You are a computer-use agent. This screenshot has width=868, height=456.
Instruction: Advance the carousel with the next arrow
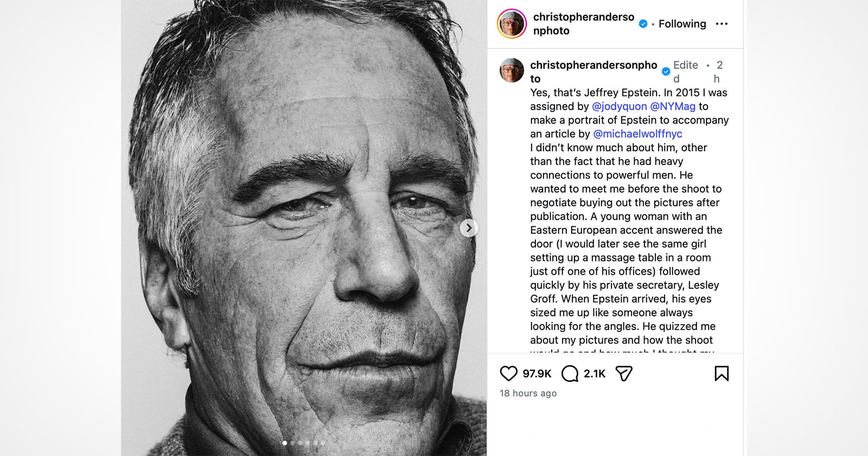click(470, 229)
